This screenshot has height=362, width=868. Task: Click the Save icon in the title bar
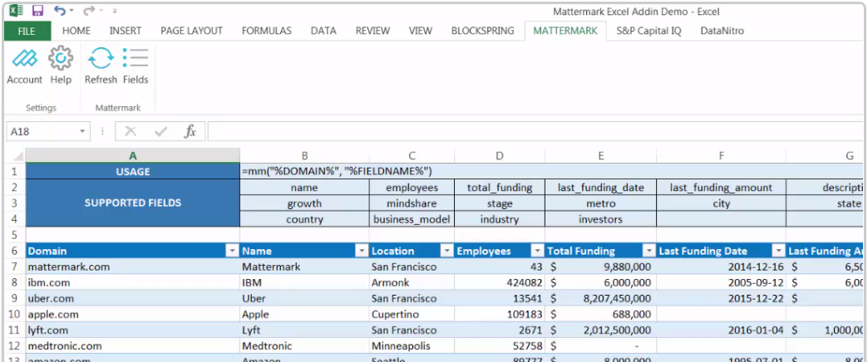(x=37, y=11)
